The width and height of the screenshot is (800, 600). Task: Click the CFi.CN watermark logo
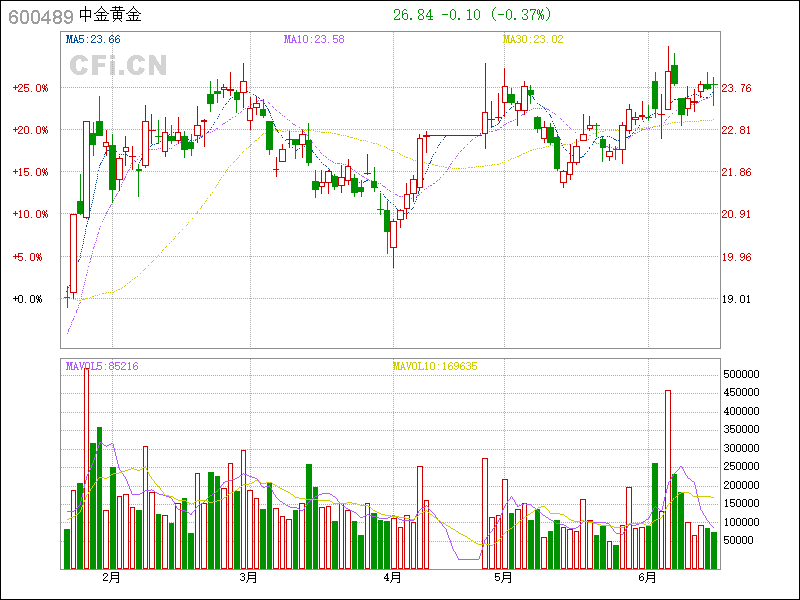(117, 66)
